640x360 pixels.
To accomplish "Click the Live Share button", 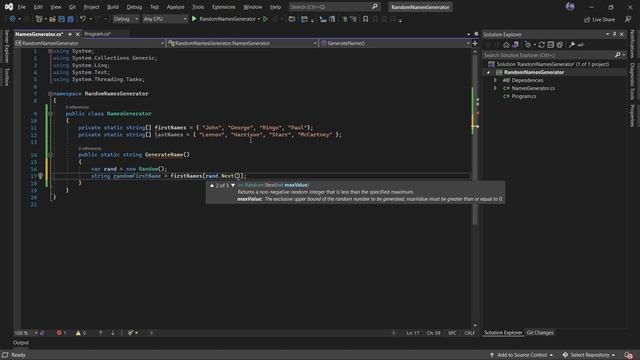I will coord(599,19).
